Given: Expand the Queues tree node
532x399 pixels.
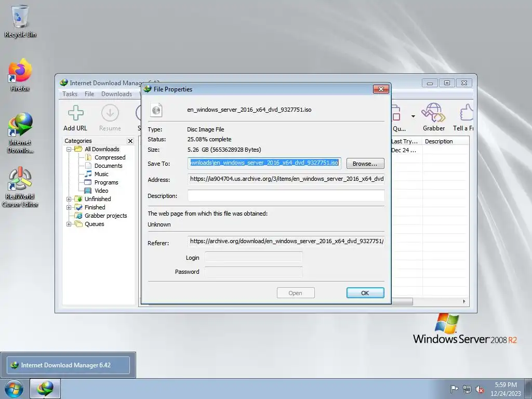Looking at the screenshot, I should 69,224.
